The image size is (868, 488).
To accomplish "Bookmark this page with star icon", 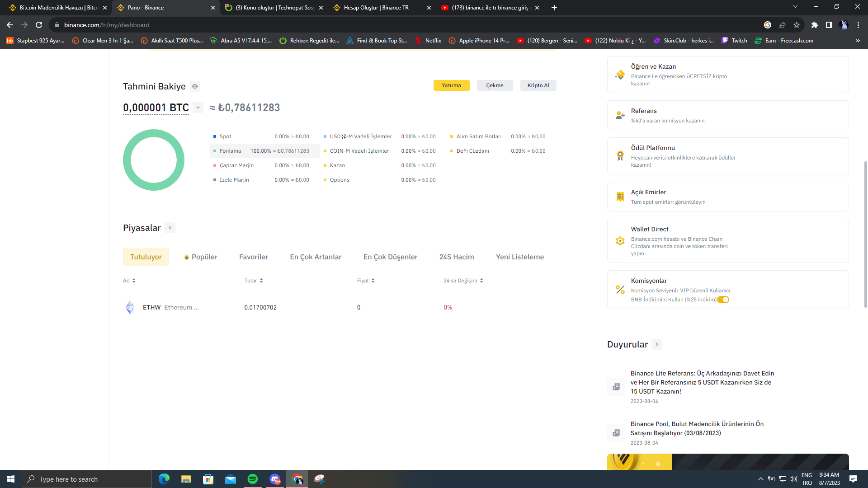I will (797, 25).
